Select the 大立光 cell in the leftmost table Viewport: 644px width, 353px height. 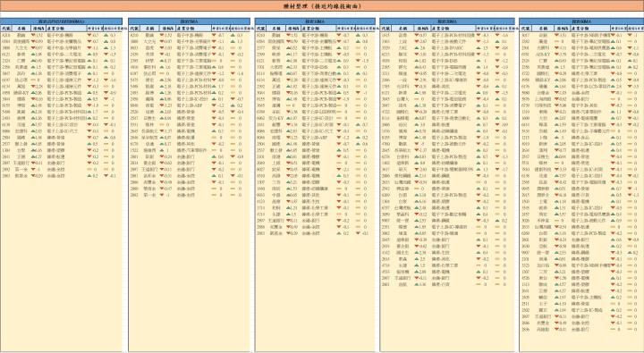tap(21, 47)
